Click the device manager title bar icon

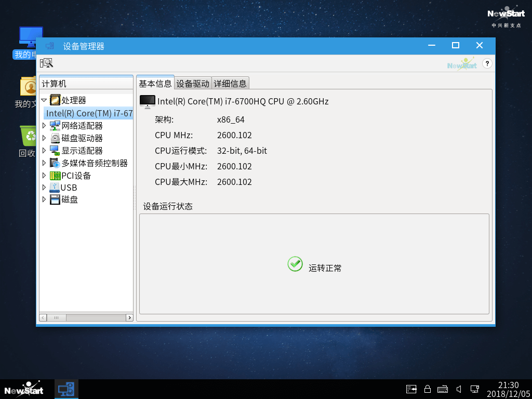[50, 46]
